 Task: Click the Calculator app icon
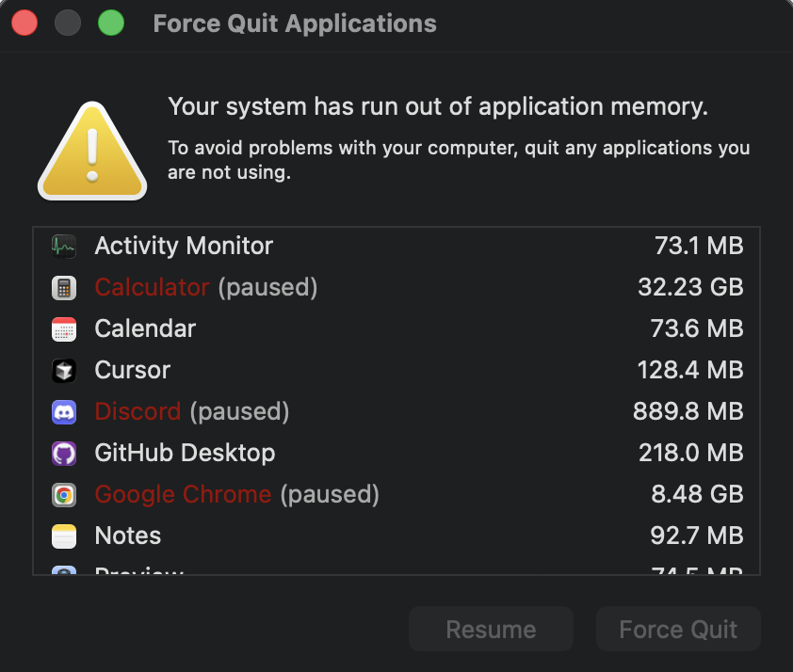pyautogui.click(x=64, y=287)
